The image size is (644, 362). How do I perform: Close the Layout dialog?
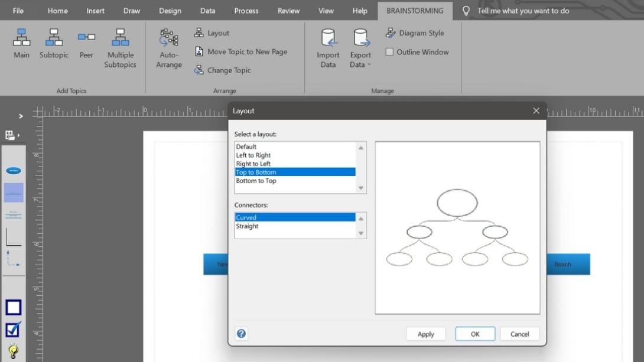[536, 111]
